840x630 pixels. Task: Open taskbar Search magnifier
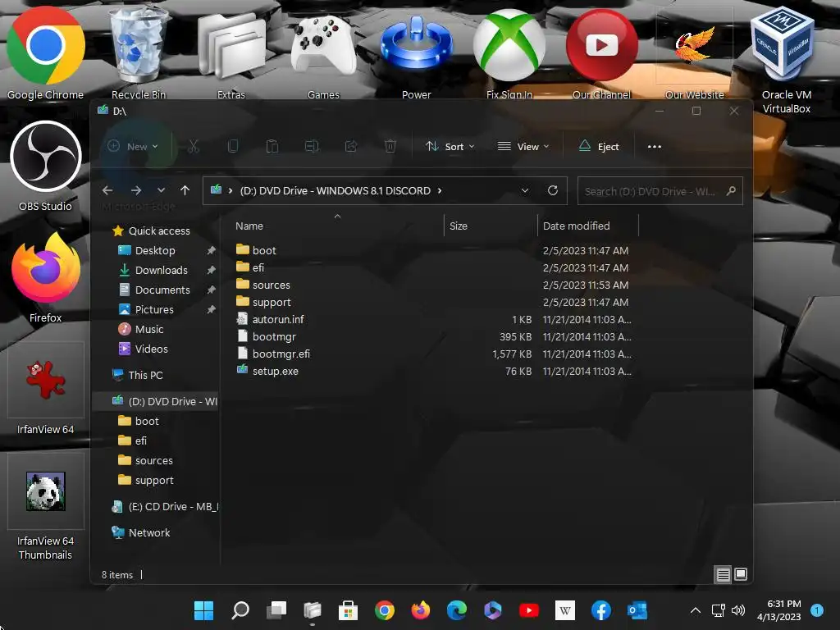[240, 610]
